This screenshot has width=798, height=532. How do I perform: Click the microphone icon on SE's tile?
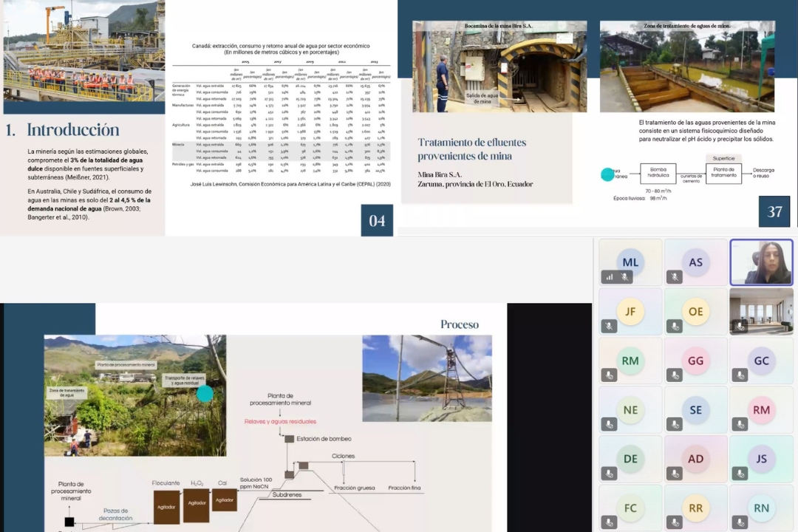(675, 424)
